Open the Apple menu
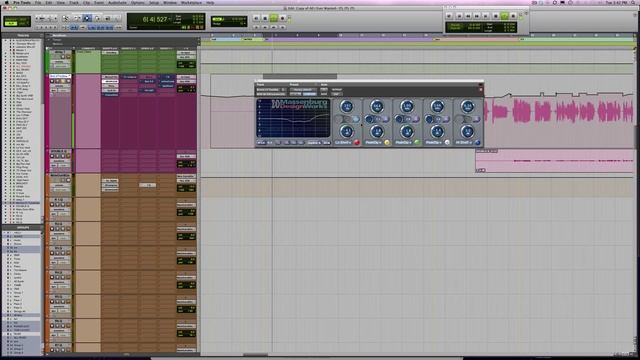Screen dimensions: 640x360 7,2
